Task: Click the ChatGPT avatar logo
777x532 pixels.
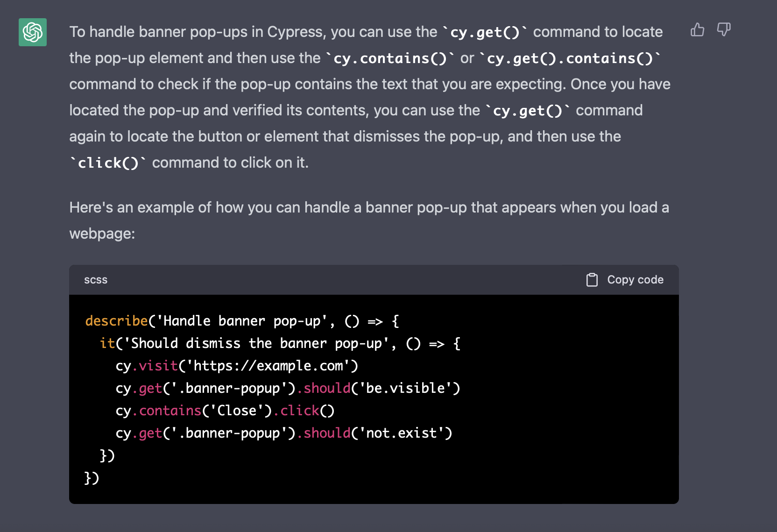Action: pyautogui.click(x=32, y=32)
